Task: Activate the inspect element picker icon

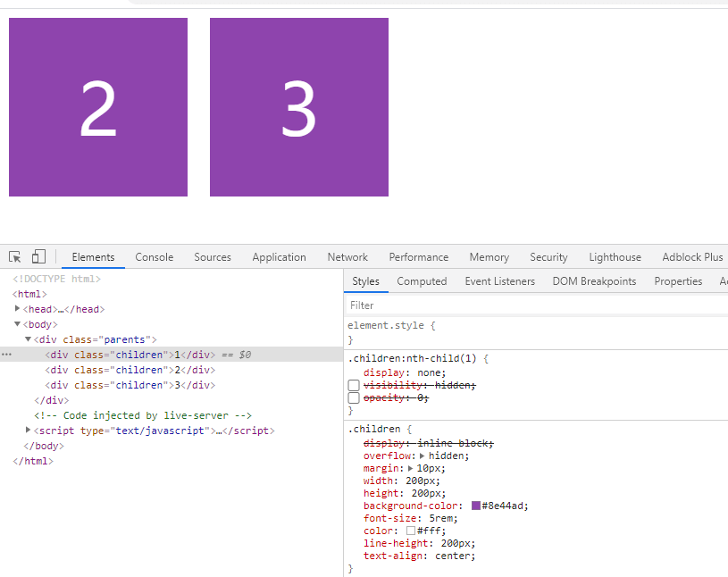Action: tap(15, 256)
